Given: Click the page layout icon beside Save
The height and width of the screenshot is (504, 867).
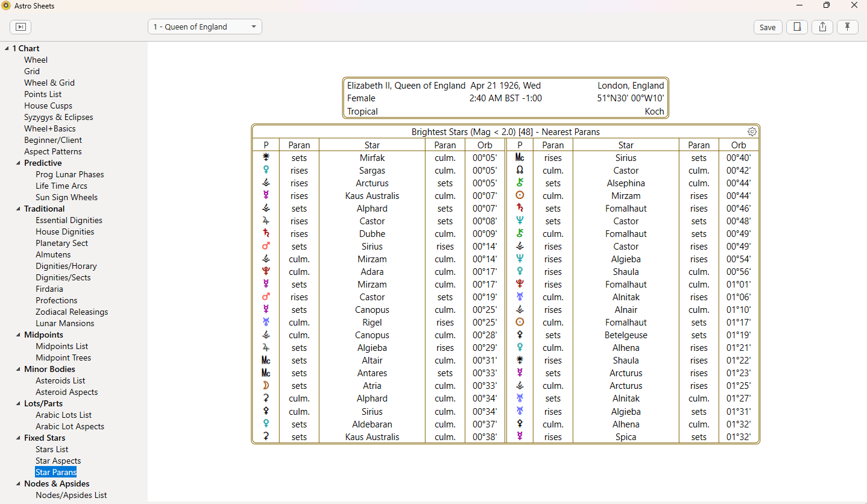Looking at the screenshot, I should click(797, 27).
